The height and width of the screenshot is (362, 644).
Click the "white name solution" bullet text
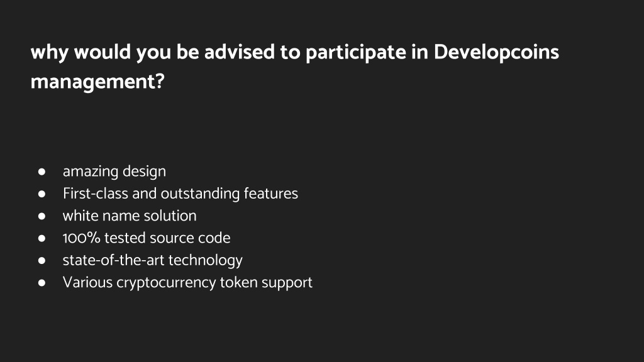pos(130,216)
